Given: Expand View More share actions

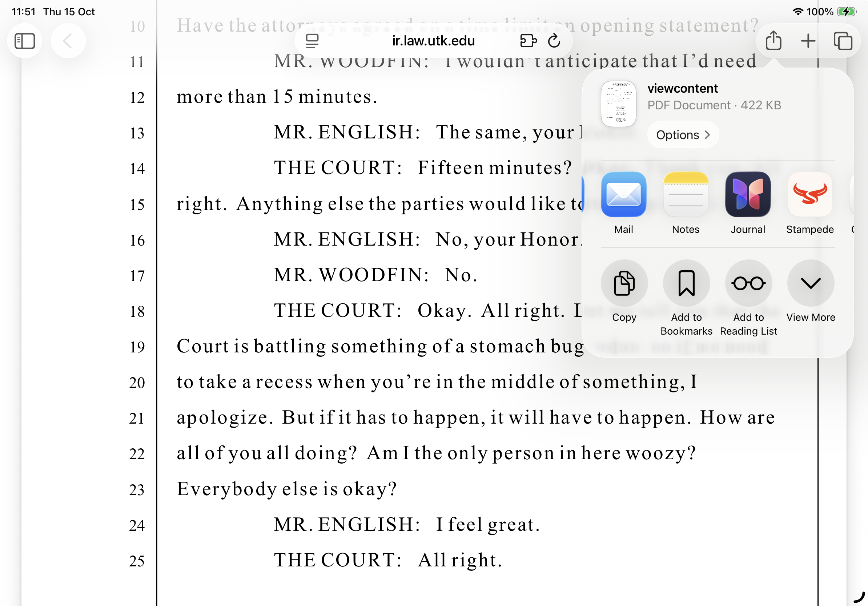Looking at the screenshot, I should click(x=811, y=291).
